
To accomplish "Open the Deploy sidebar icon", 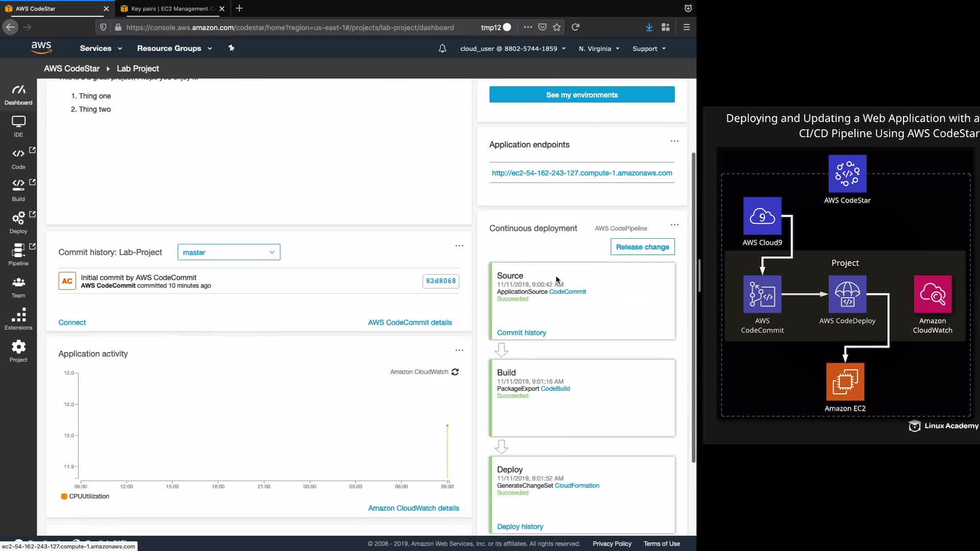I will coord(18,222).
